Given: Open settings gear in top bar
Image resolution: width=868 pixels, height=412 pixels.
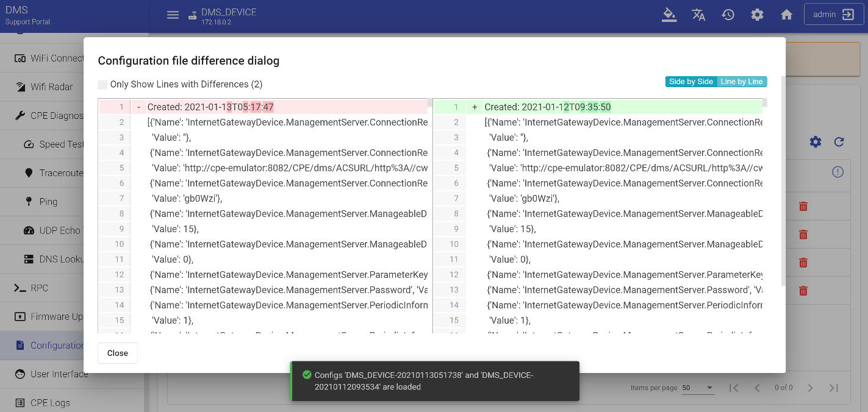Looking at the screenshot, I should tap(757, 15).
